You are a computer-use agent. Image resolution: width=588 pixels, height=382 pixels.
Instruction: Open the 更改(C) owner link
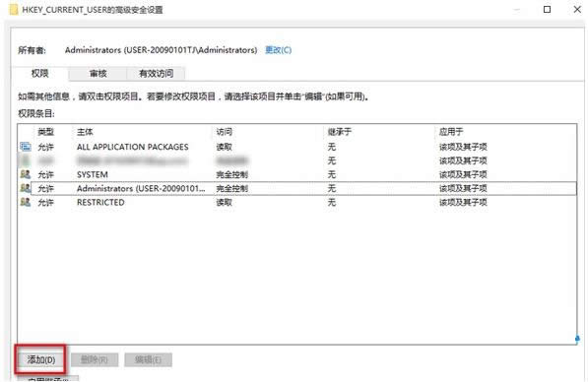(x=279, y=50)
